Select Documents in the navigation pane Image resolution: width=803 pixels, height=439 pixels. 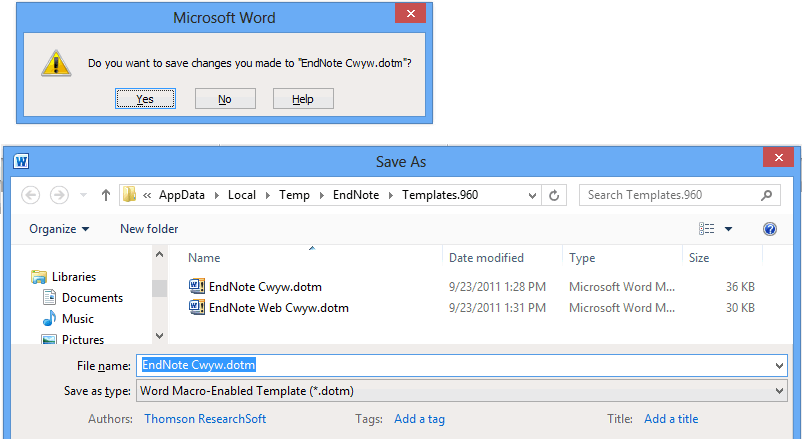pyautogui.click(x=92, y=298)
